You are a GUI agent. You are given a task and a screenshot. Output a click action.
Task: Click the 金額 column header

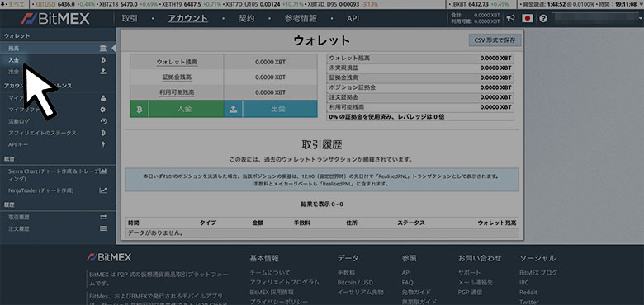click(x=258, y=223)
